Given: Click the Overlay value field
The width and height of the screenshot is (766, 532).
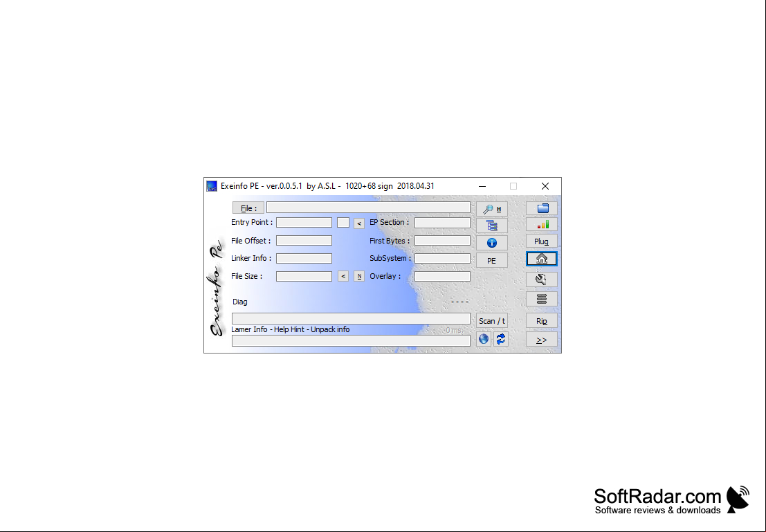Looking at the screenshot, I should [443, 277].
